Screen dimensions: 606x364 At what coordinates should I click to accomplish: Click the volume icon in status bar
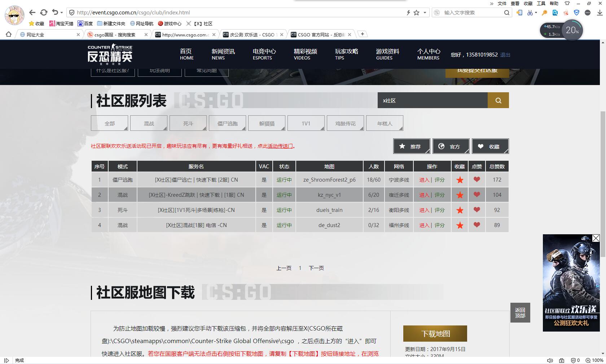pos(550,360)
